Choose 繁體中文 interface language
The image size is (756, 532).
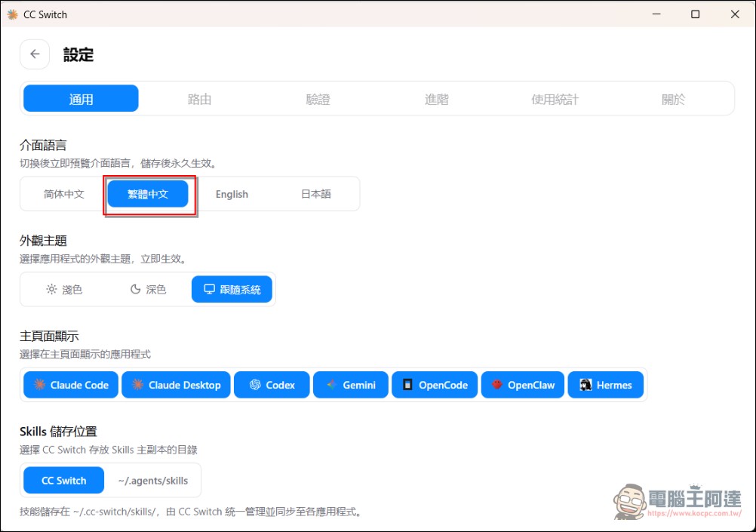[x=148, y=194]
